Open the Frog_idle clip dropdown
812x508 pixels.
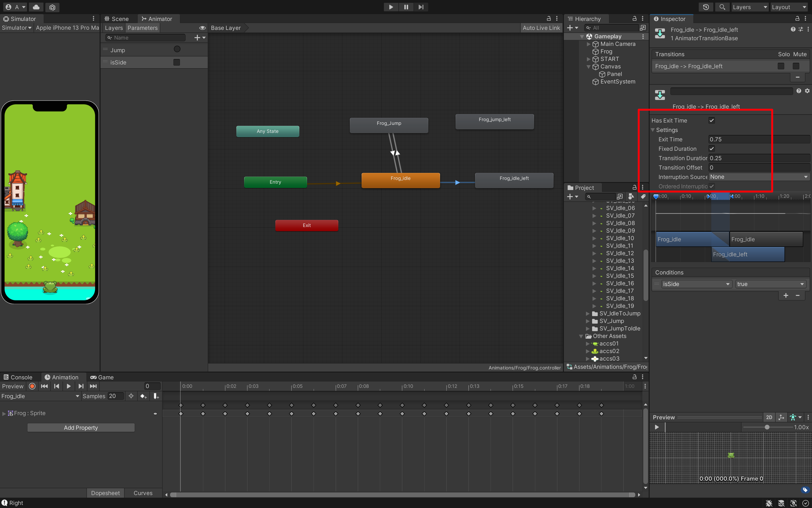40,396
